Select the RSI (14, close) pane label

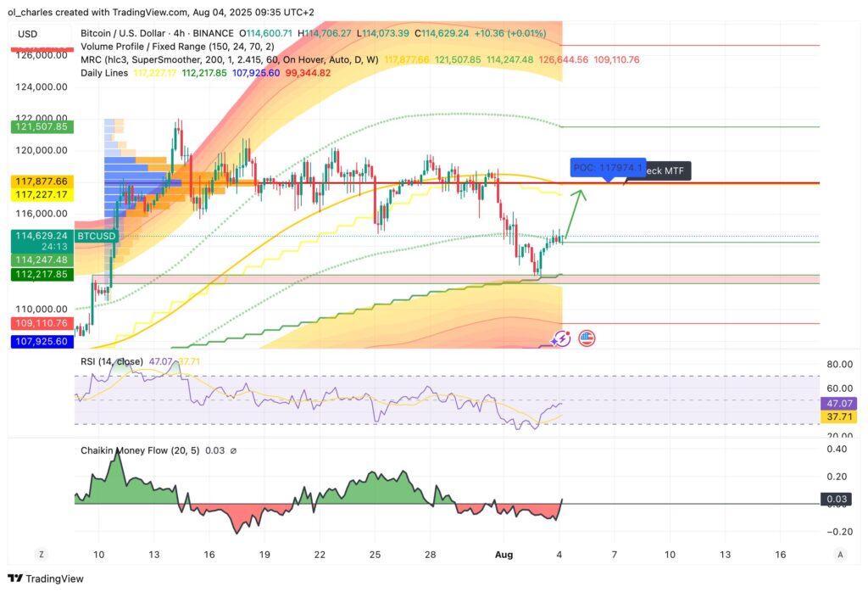(115, 360)
